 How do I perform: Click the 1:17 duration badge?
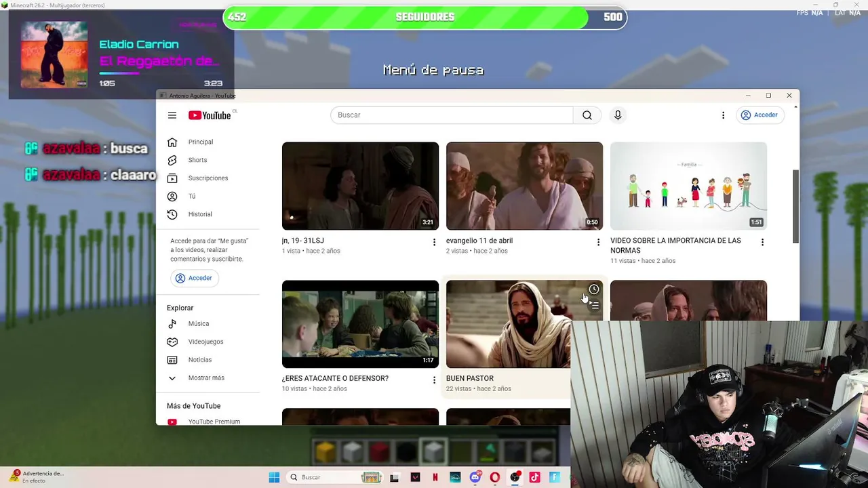[x=428, y=361]
